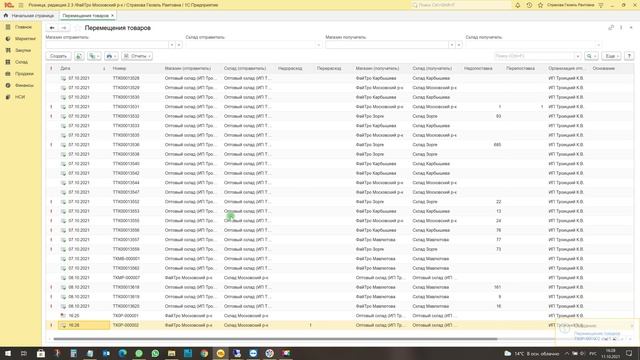The width and height of the screenshot is (640, 360).
Task: Close the Перемещения товаров form with X
Action: (x=631, y=28)
